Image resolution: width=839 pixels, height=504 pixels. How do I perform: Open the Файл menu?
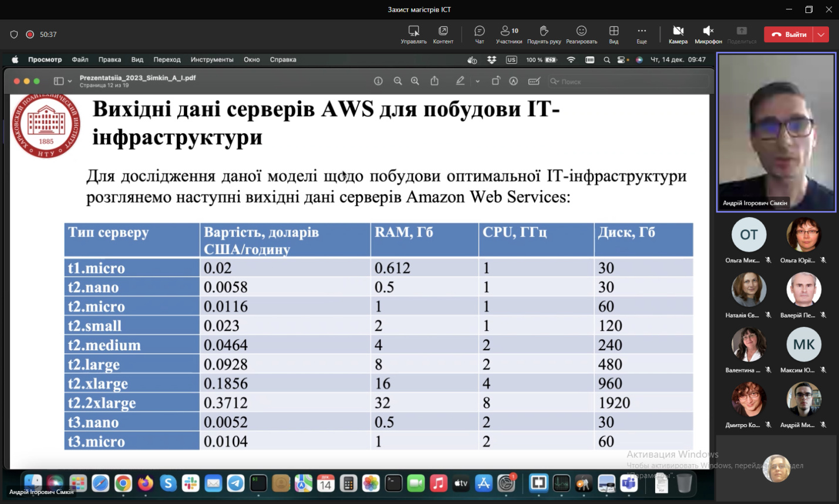[x=80, y=59]
